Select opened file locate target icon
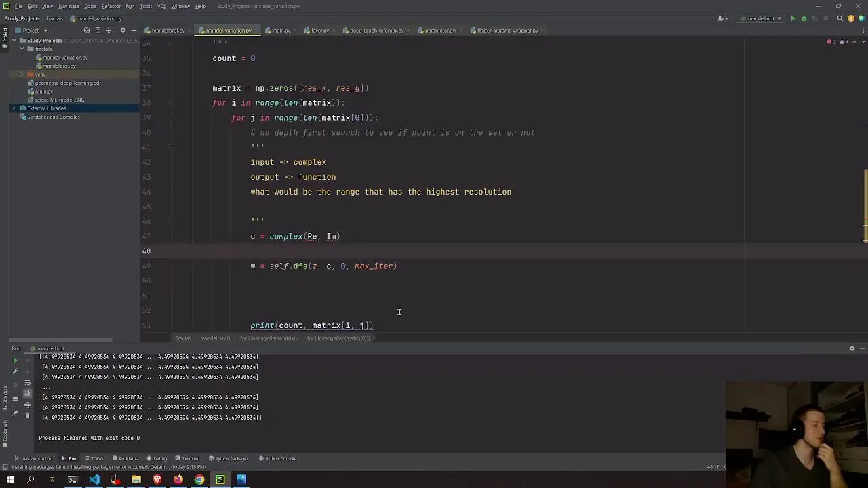868x488 pixels. point(86,30)
